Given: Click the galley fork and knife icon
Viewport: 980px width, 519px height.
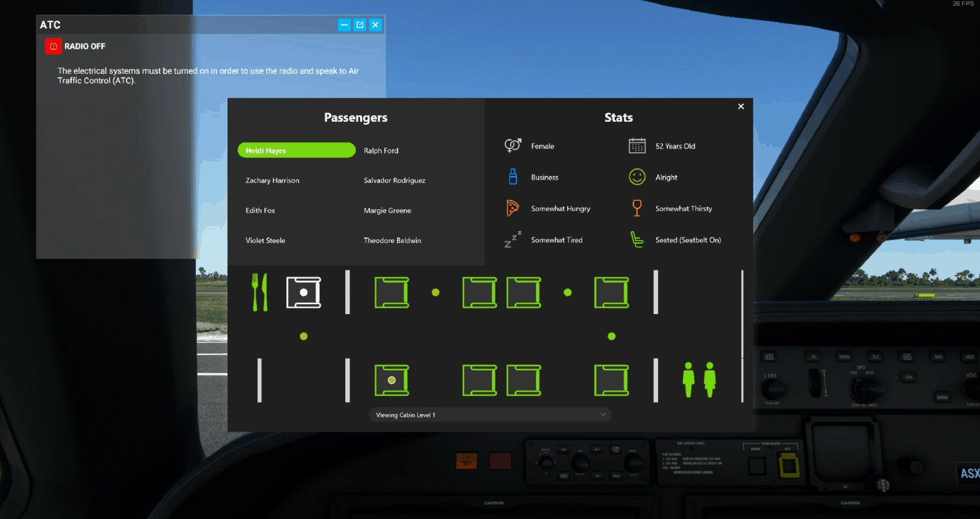Looking at the screenshot, I should pyautogui.click(x=260, y=292).
